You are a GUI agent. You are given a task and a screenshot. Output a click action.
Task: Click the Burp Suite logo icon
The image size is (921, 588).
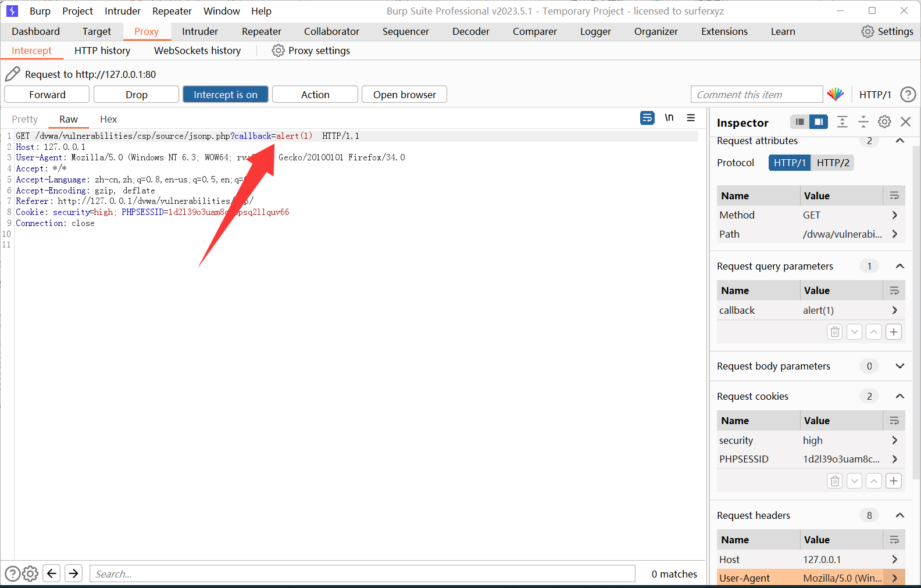tap(12, 11)
